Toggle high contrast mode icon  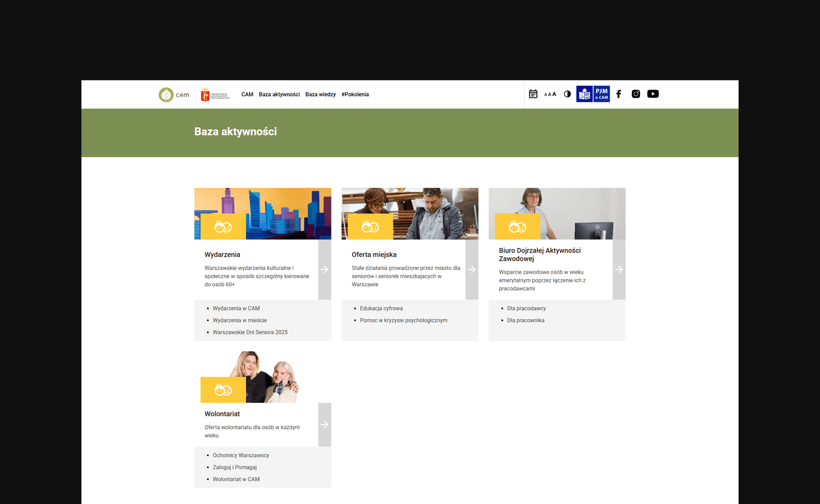[567, 94]
